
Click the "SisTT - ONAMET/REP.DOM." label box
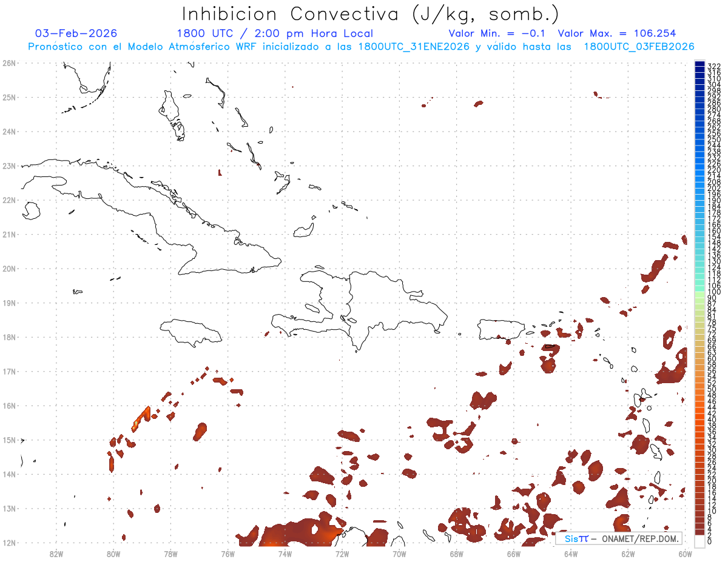(618, 538)
